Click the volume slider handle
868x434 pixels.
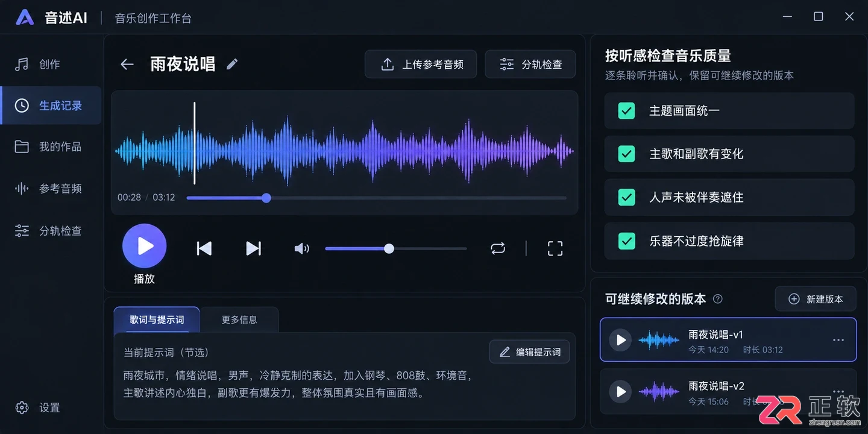click(x=389, y=248)
